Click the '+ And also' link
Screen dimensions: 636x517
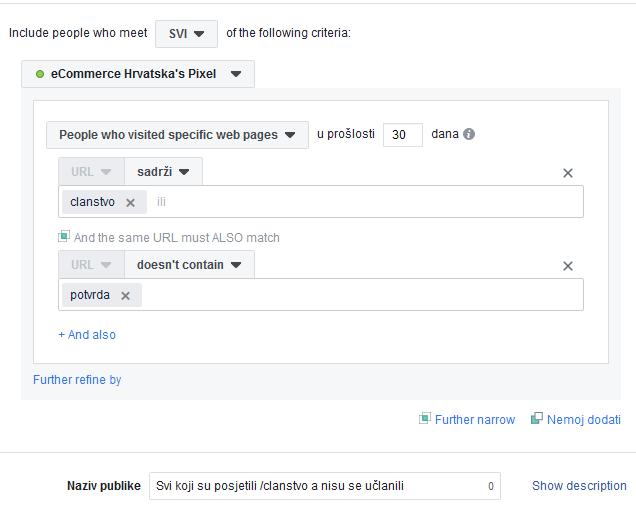tap(87, 335)
